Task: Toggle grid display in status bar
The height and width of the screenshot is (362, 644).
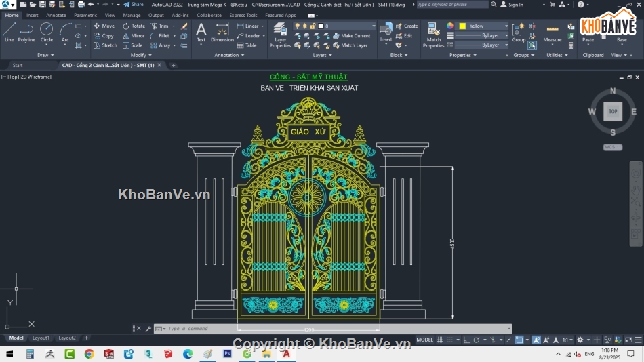Action: point(440,340)
